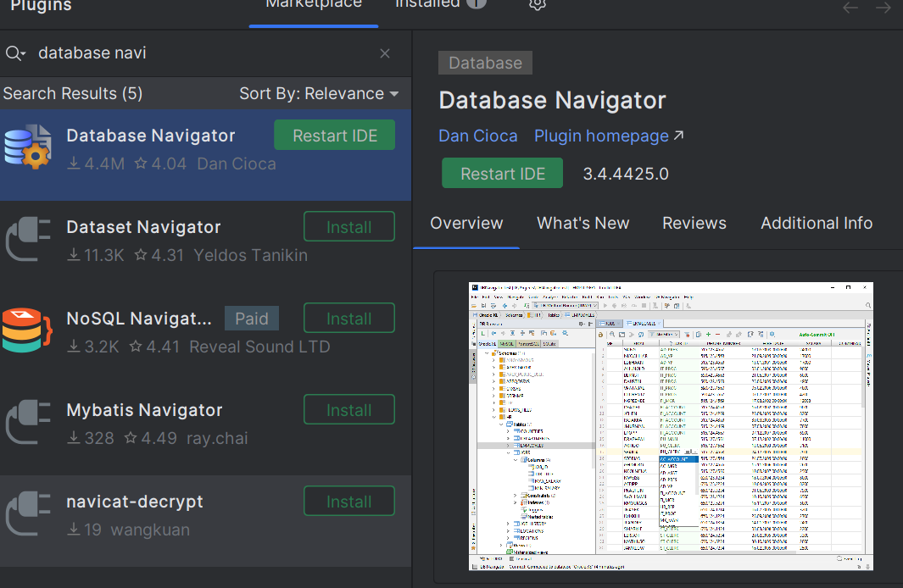
Task: Open the What's New tab
Action: (x=582, y=223)
